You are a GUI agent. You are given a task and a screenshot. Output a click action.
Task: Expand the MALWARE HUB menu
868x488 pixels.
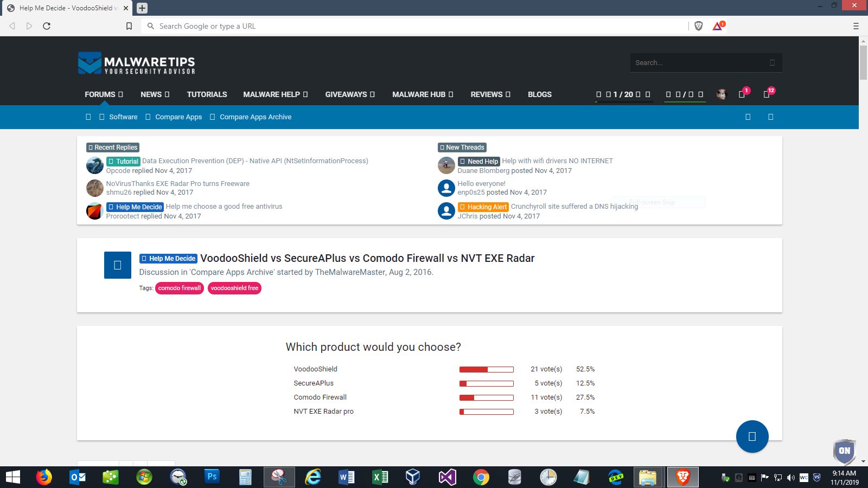pyautogui.click(x=423, y=94)
